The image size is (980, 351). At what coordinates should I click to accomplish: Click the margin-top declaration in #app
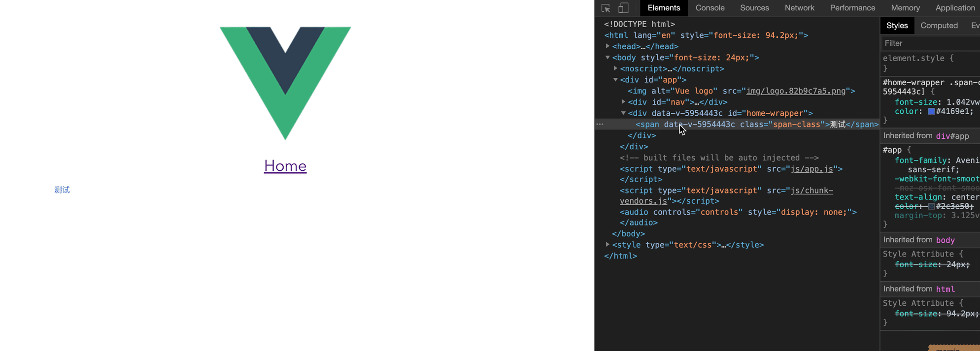(x=937, y=216)
